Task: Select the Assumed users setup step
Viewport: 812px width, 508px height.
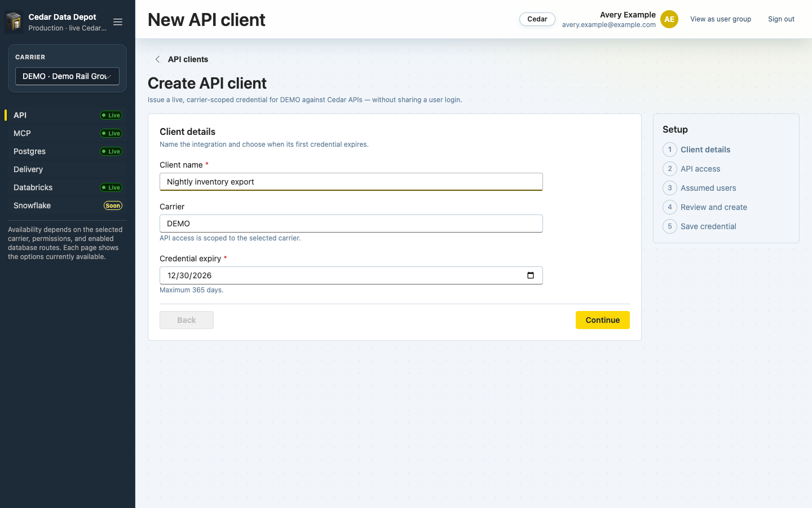Action: [708, 188]
